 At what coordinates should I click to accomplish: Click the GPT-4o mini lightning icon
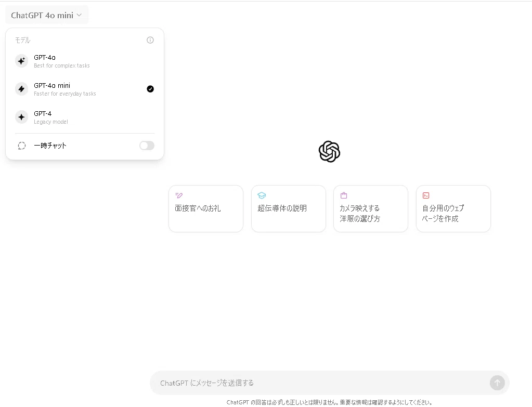tap(21, 89)
